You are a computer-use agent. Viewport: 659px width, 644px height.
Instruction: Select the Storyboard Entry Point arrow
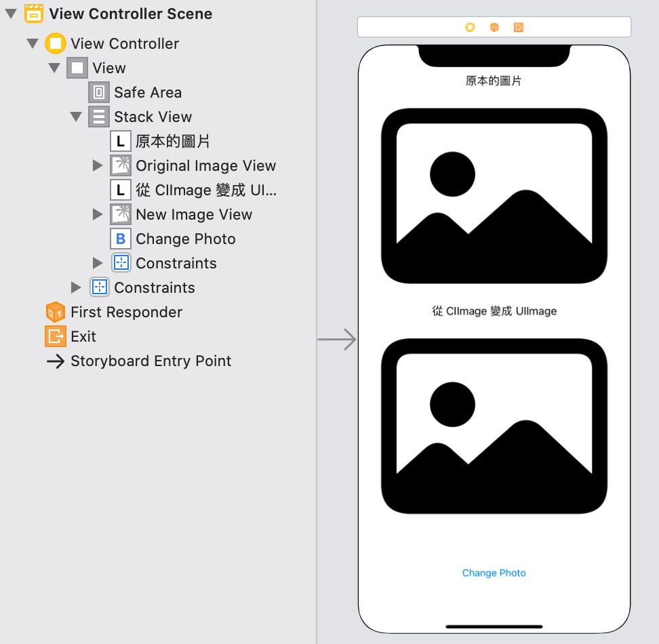coord(55,361)
